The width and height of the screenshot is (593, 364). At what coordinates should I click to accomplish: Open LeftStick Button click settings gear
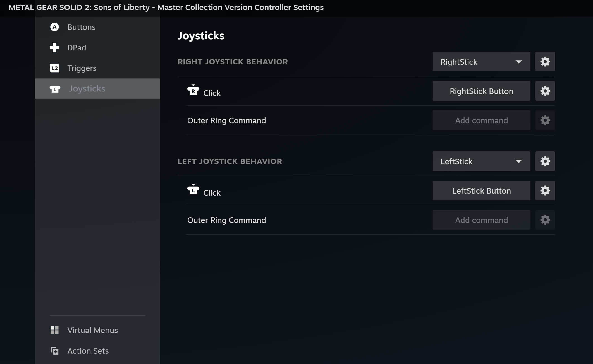click(545, 191)
